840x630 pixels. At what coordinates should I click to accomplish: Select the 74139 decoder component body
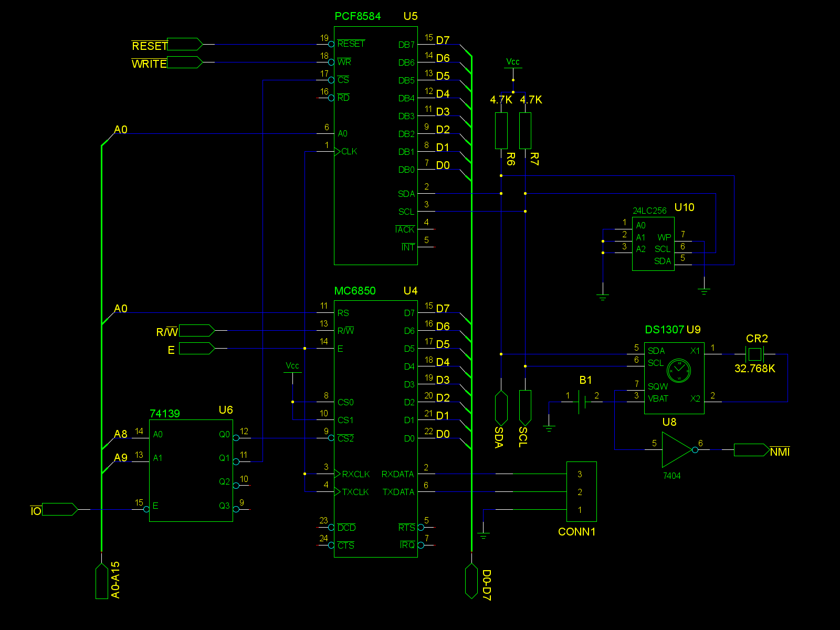click(191, 470)
